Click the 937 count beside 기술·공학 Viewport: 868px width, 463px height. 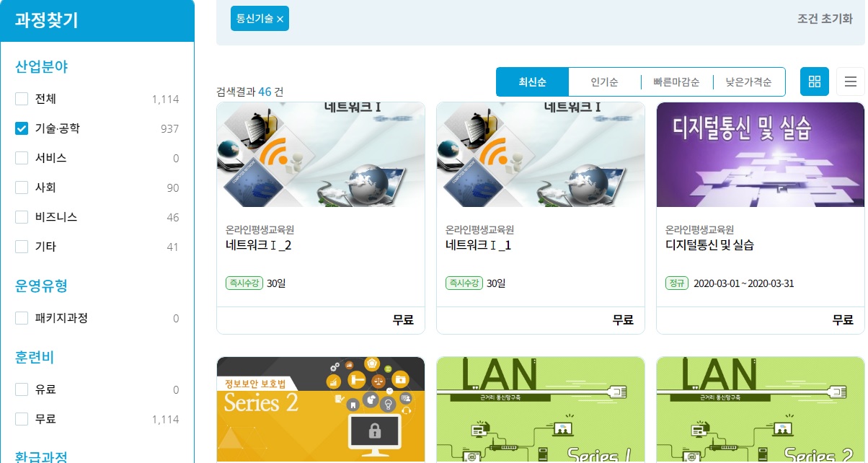tap(169, 129)
